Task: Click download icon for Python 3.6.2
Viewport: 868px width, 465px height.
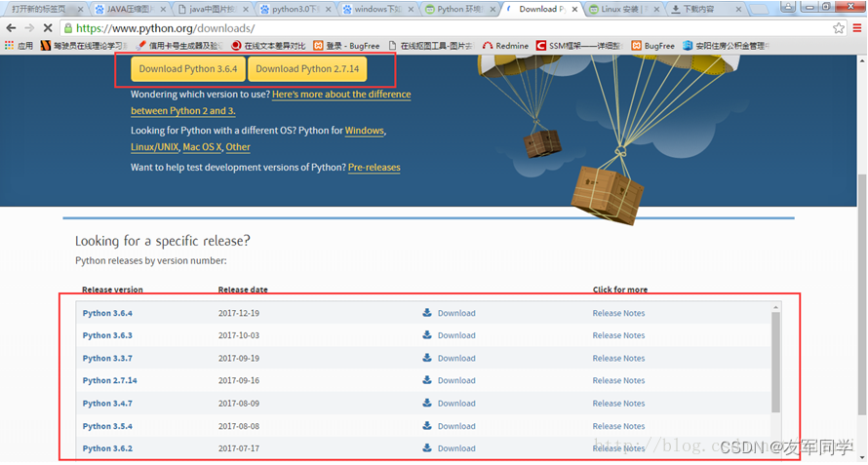Action: [427, 447]
